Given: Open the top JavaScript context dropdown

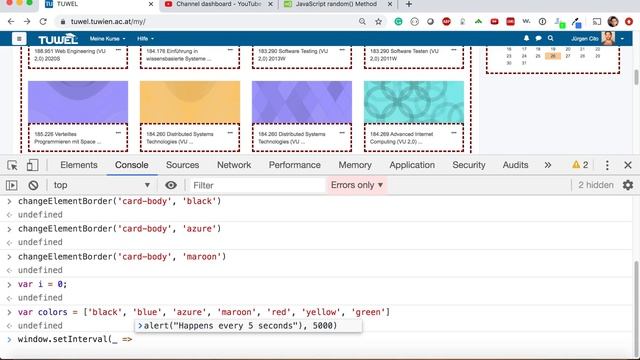Looking at the screenshot, I should [101, 185].
